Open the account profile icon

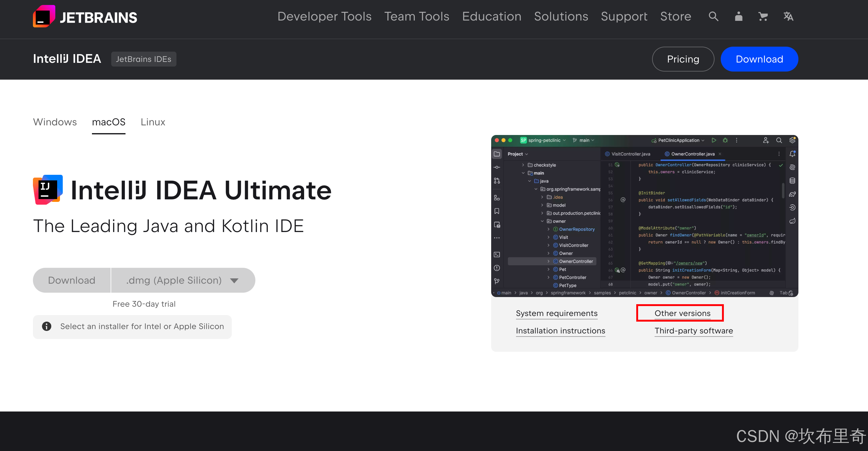click(738, 16)
